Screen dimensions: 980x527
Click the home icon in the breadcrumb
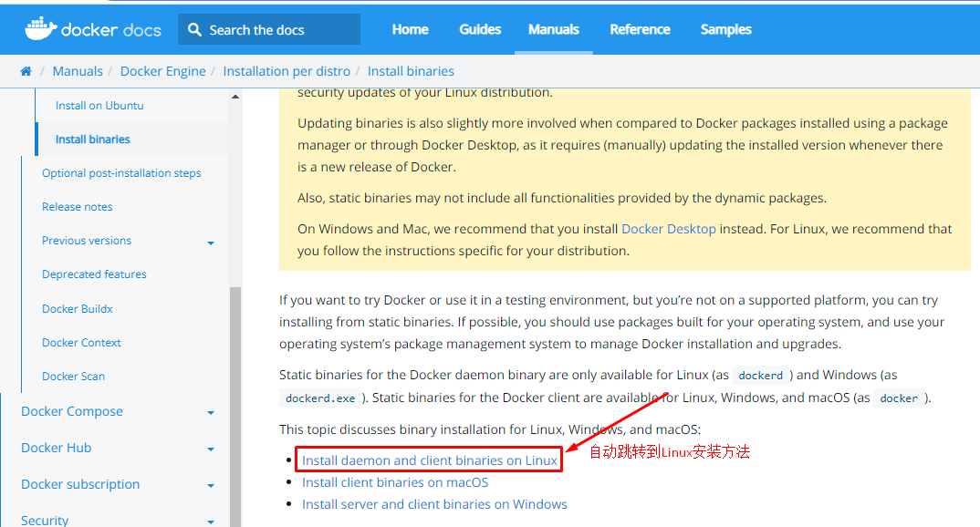tap(26, 70)
